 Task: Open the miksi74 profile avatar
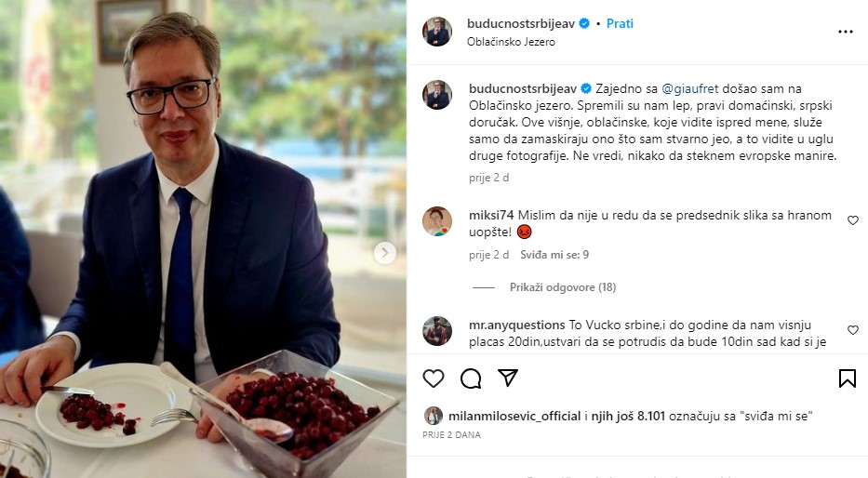[437, 221]
